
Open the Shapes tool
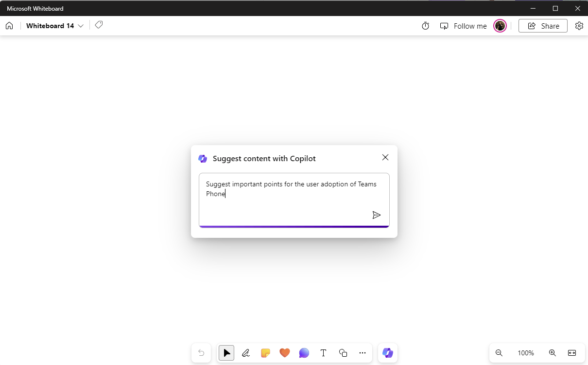point(343,353)
